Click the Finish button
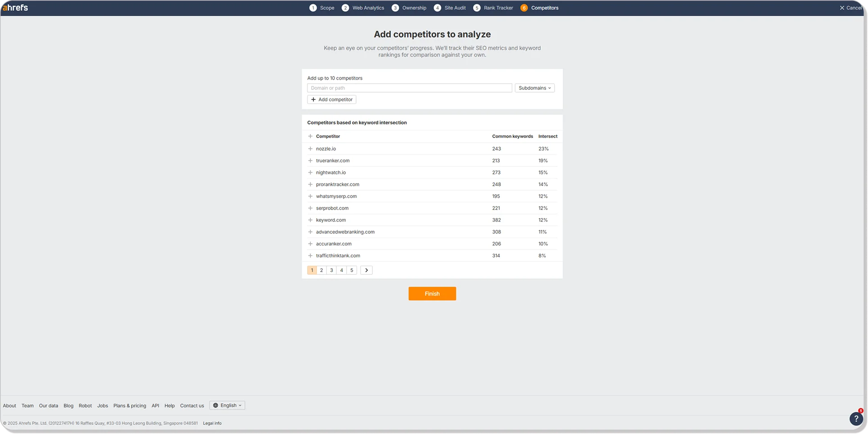Image resolution: width=868 pixels, height=434 pixels. pyautogui.click(x=432, y=294)
